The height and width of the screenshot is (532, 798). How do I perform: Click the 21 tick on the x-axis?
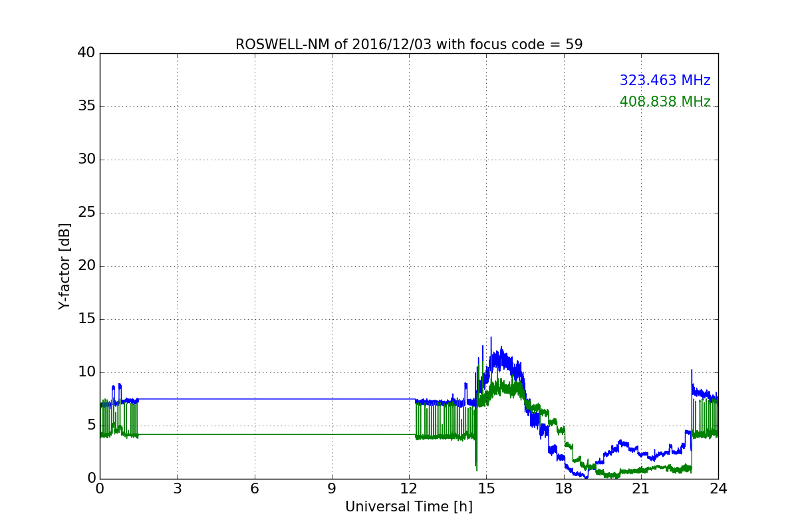click(x=641, y=489)
